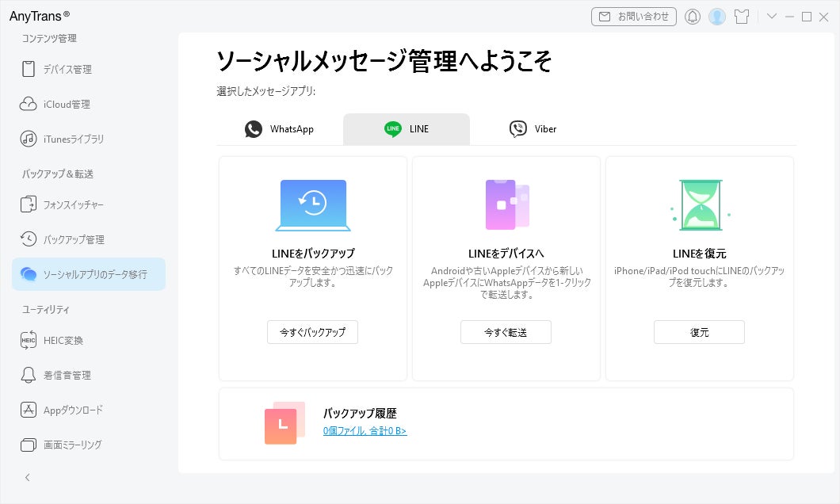Switch to the WhatsApp tab

(279, 129)
